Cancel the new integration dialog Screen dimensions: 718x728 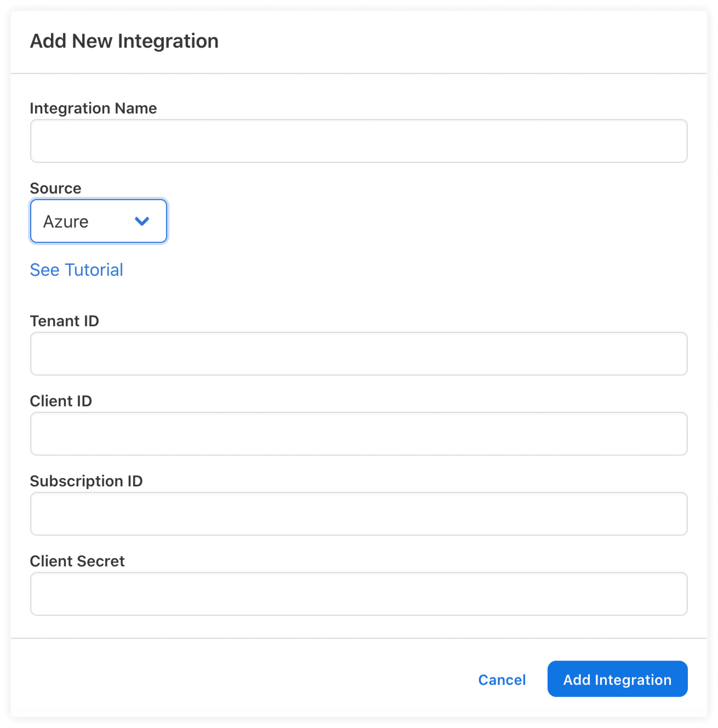coord(502,680)
